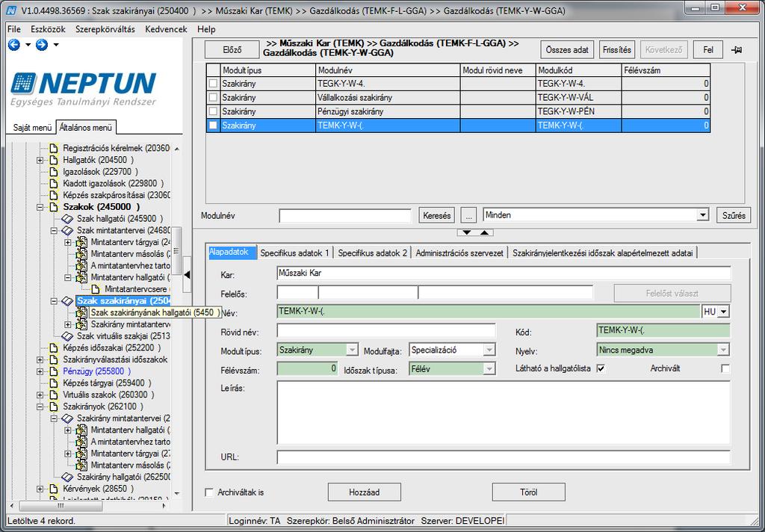Viewport: 765px width, 532px height.
Task: Click the page icon beside Regisztrációs kérelmek
Action: 55,148
